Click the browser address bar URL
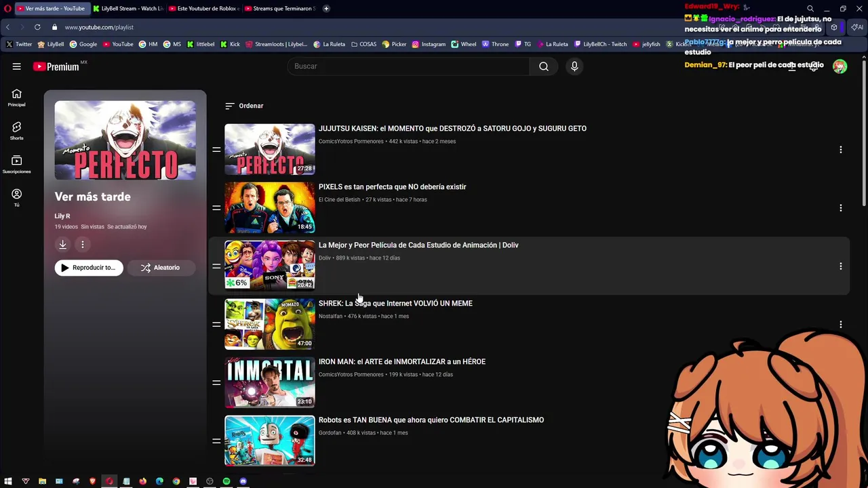Screen dimensions: 868x488 [x=100, y=27]
